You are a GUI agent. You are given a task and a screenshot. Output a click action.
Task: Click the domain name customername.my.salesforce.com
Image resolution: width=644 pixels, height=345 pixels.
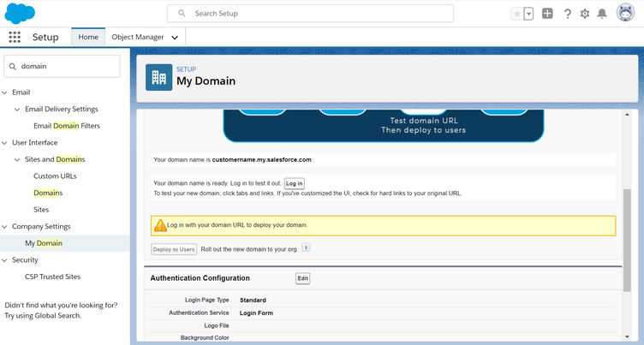(x=262, y=160)
